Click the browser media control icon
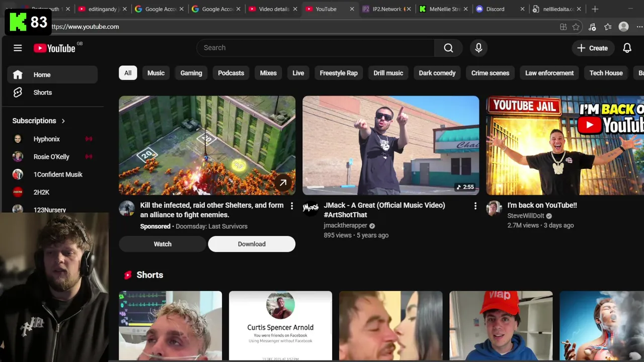The width and height of the screenshot is (644, 362). pos(592,27)
